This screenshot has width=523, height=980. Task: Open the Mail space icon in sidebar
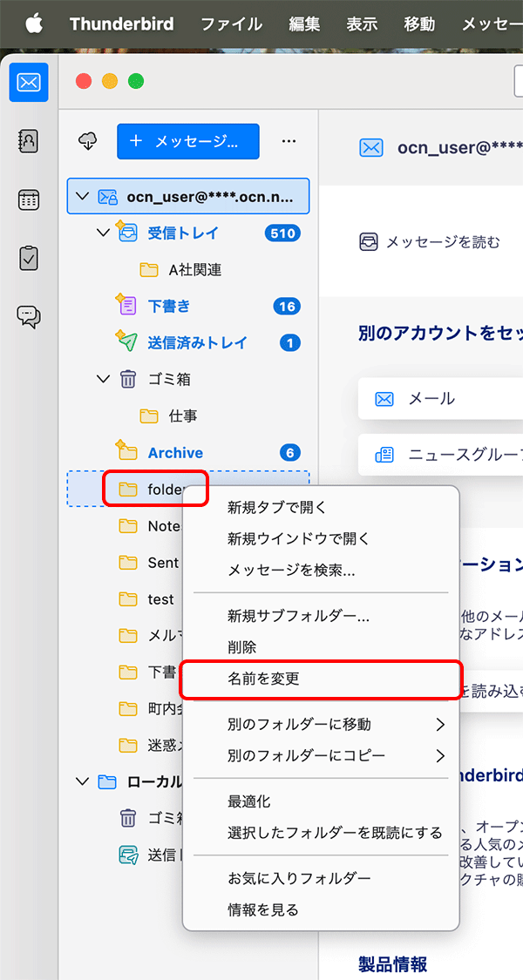(x=29, y=83)
